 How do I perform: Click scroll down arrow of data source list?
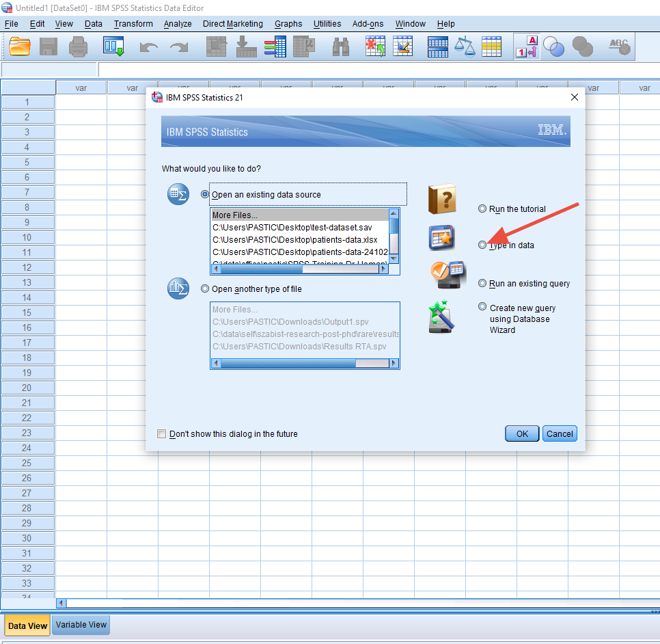(x=394, y=258)
